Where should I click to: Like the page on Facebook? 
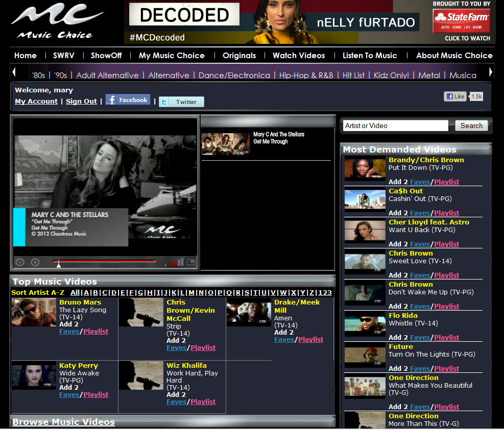(x=455, y=96)
